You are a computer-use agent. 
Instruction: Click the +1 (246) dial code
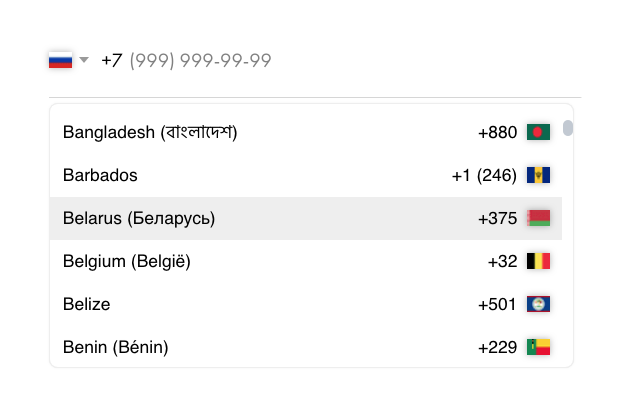pos(484,175)
